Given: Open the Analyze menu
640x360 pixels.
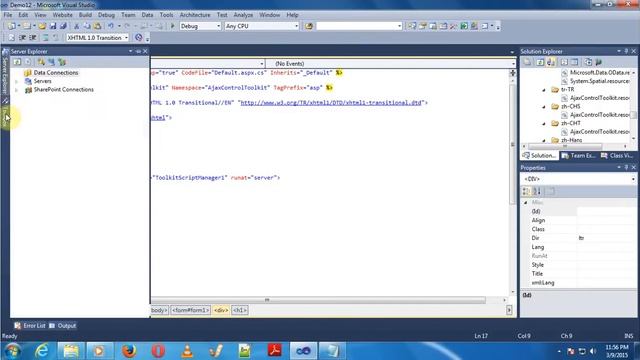Looking at the screenshot, I should (243, 15).
